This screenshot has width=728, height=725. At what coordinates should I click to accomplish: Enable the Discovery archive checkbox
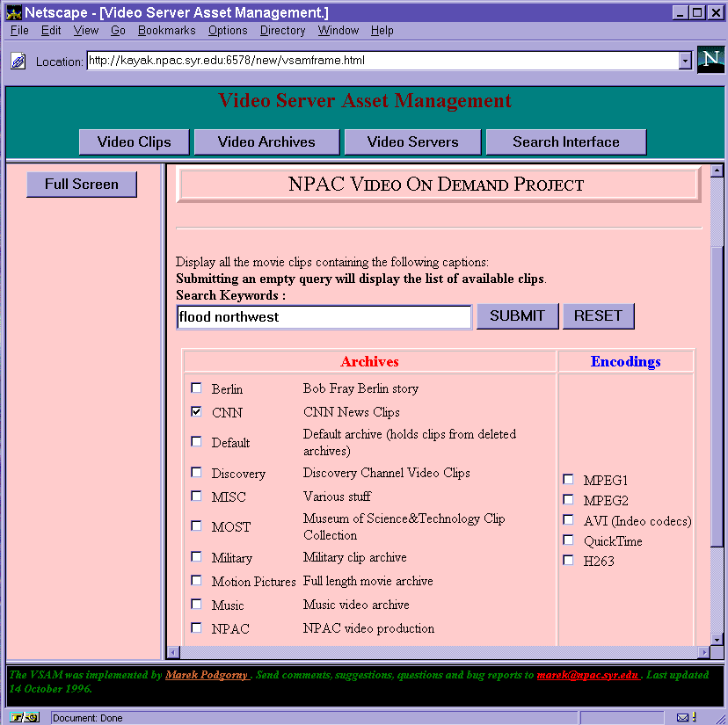[x=196, y=473]
